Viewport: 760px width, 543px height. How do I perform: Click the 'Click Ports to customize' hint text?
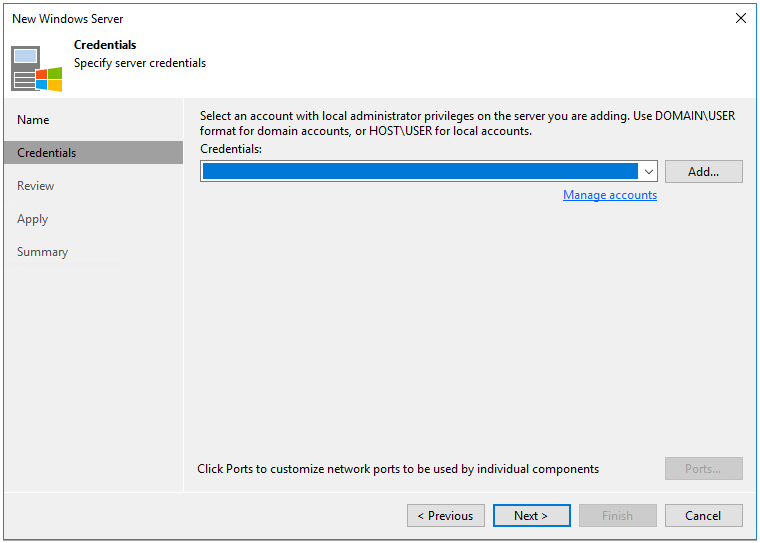(398, 469)
